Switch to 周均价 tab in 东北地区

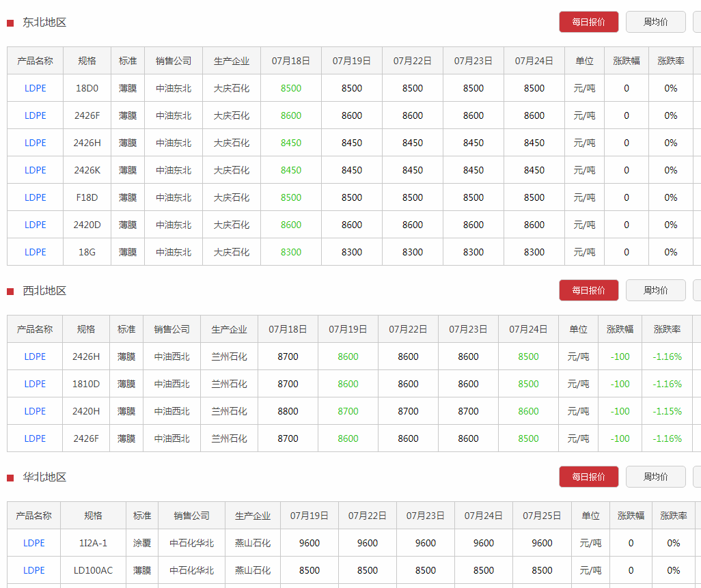click(655, 22)
